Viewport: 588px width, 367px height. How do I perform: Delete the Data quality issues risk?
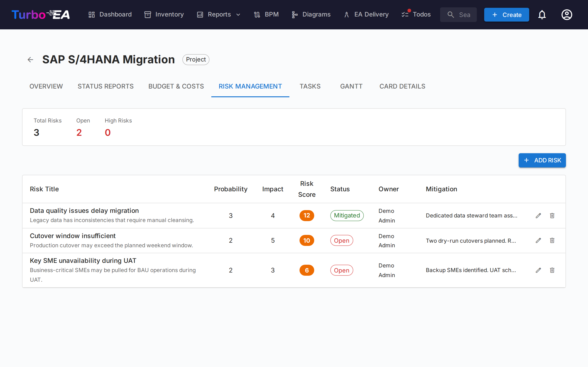[x=552, y=216]
